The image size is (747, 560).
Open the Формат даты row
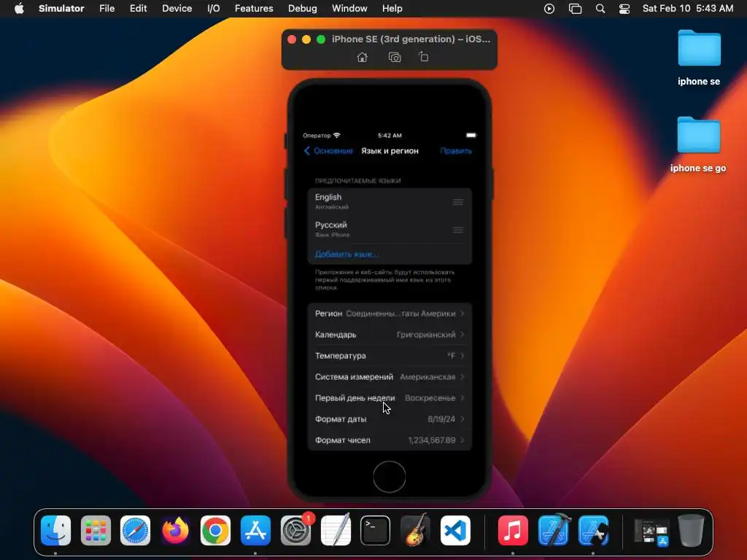pos(390,419)
